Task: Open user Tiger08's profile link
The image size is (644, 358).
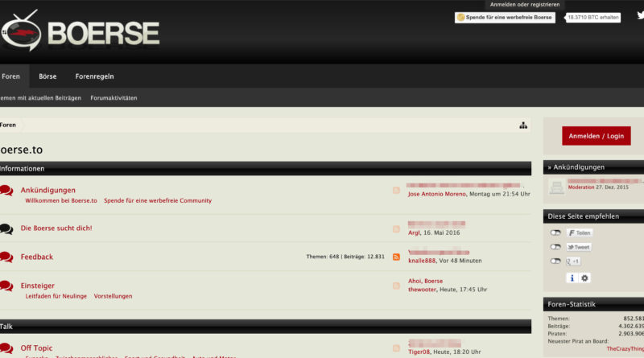Action: [x=419, y=352]
